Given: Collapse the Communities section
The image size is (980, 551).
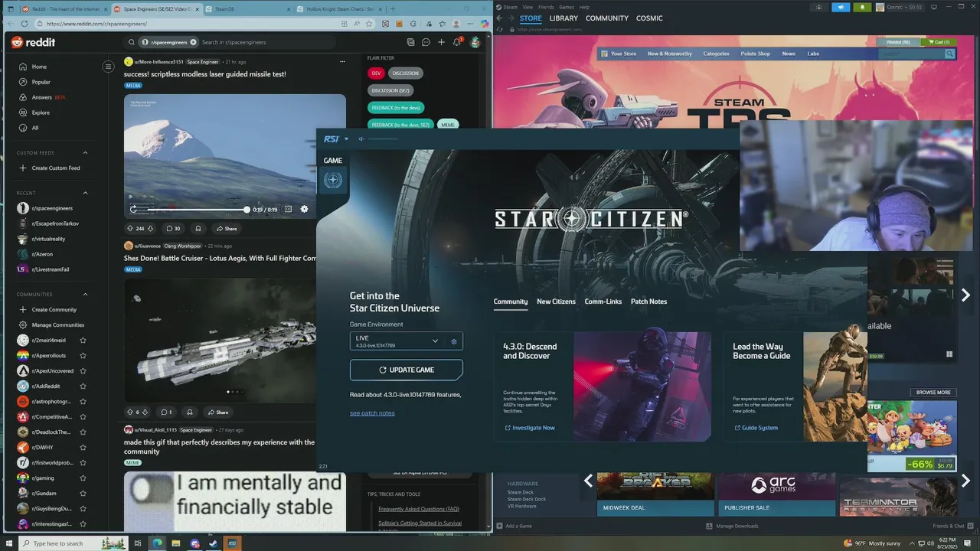Looking at the screenshot, I should pos(85,294).
